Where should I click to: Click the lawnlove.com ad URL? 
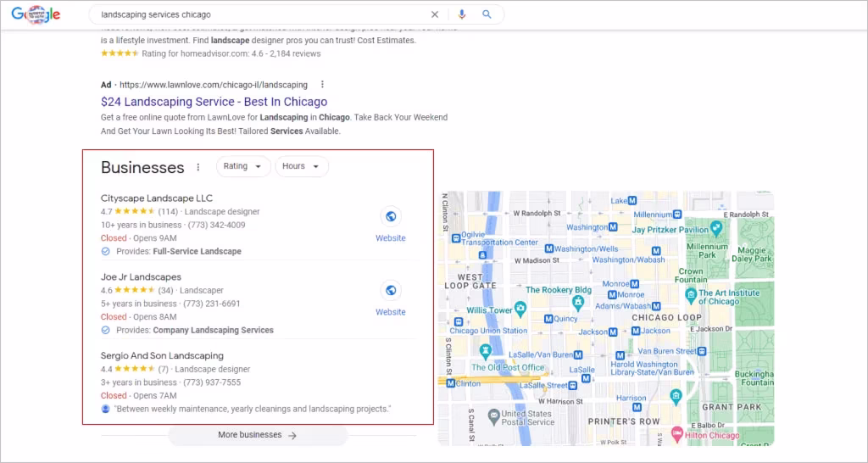(x=214, y=85)
